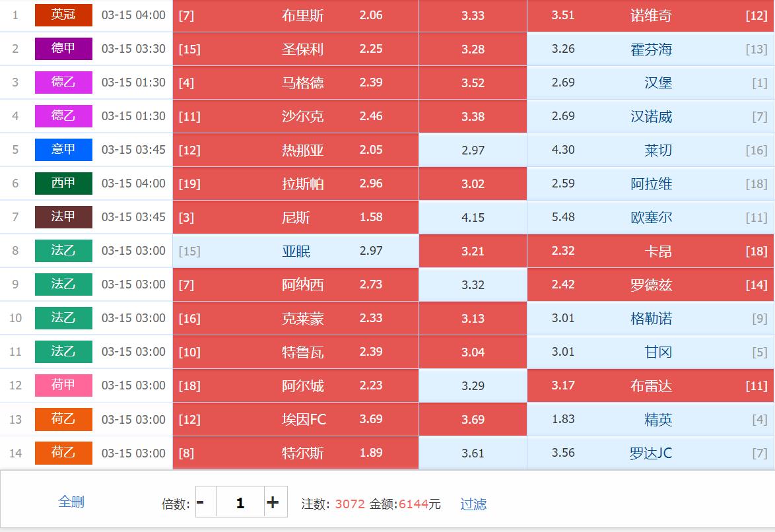The height and width of the screenshot is (532, 775).
Task: Select away win 4.30 for 莱切
Action: pyautogui.click(x=651, y=150)
